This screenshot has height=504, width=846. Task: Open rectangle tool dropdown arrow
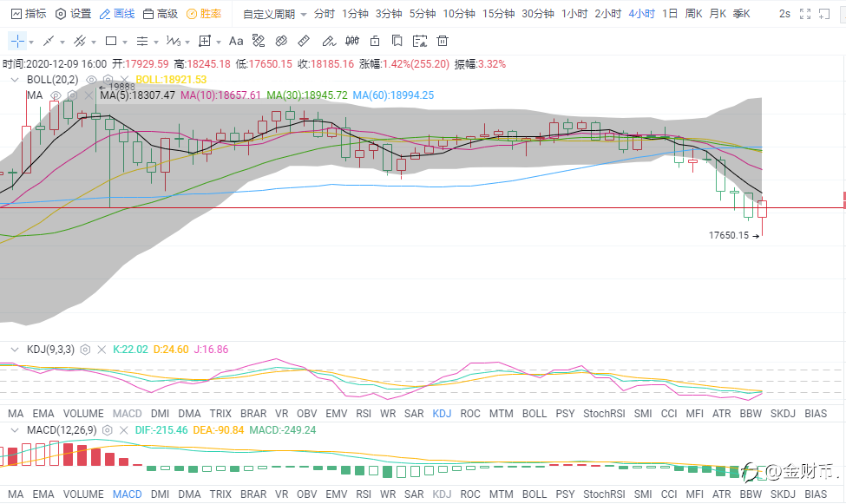(125, 43)
